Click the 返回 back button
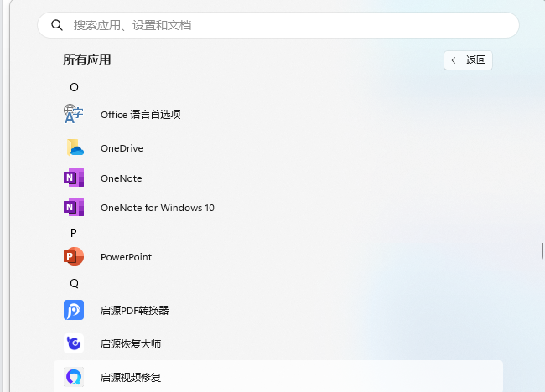545x392 pixels. 468,60
